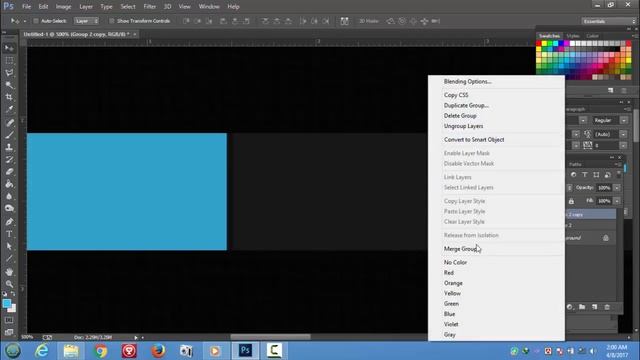Image resolution: width=640 pixels, height=360 pixels.
Task: Select the Eyedropper tool
Action: pos(9,109)
